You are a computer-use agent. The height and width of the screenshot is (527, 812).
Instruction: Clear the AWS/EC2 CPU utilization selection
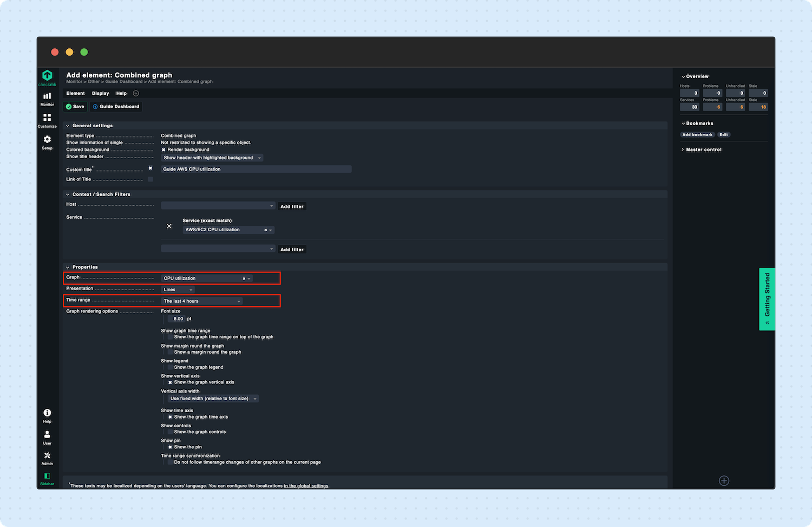point(265,230)
